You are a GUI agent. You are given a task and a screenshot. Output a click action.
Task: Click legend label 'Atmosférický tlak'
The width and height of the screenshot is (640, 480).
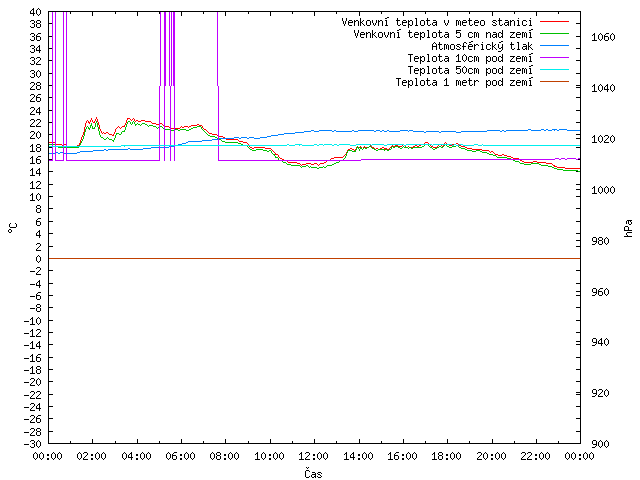pos(482,46)
